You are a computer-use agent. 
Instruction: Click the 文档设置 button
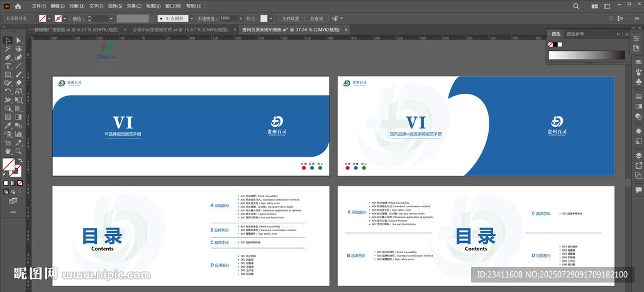point(291,18)
